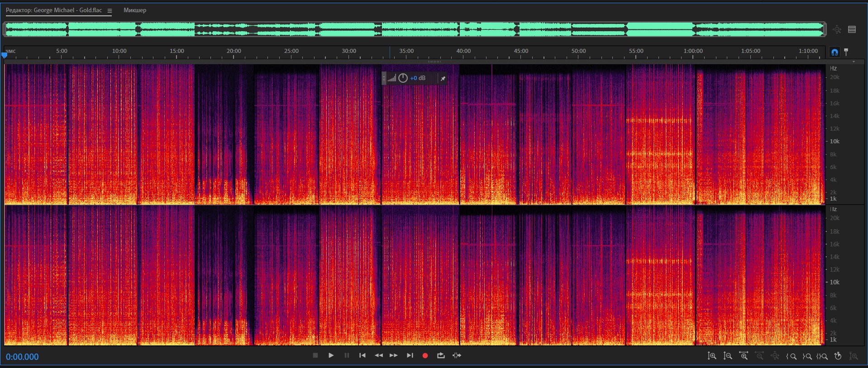Toggle Loop Playback on the transport bar
This screenshot has height=368, width=868.
[441, 355]
